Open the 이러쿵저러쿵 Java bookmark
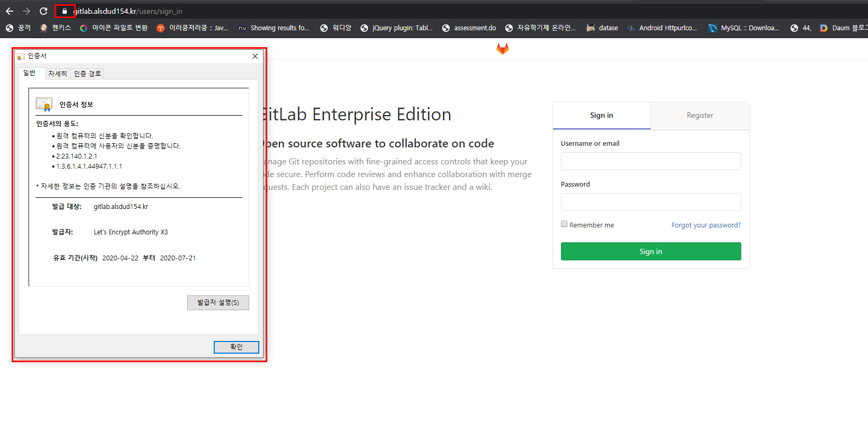Screen dimensions: 868x447 coord(192,28)
